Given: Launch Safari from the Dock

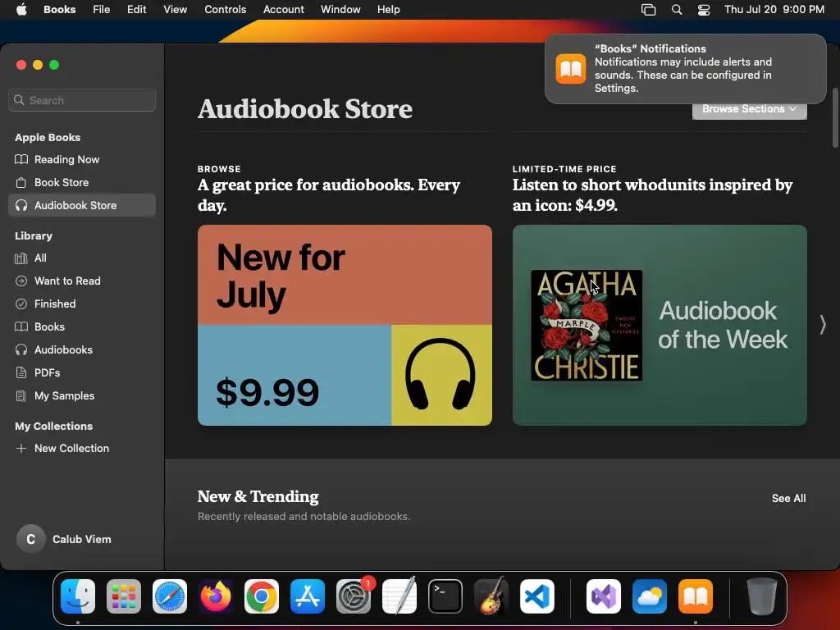Looking at the screenshot, I should 170,596.
